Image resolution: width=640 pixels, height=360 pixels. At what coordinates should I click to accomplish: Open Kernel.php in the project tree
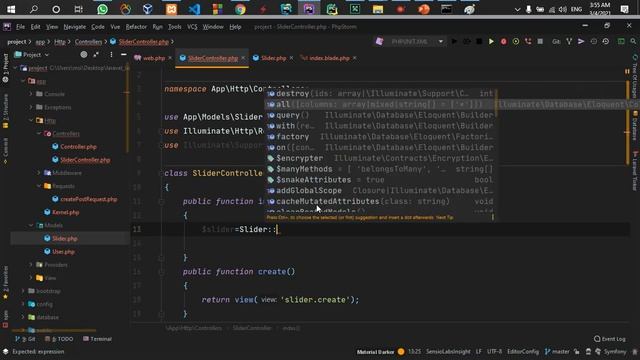tap(65, 212)
